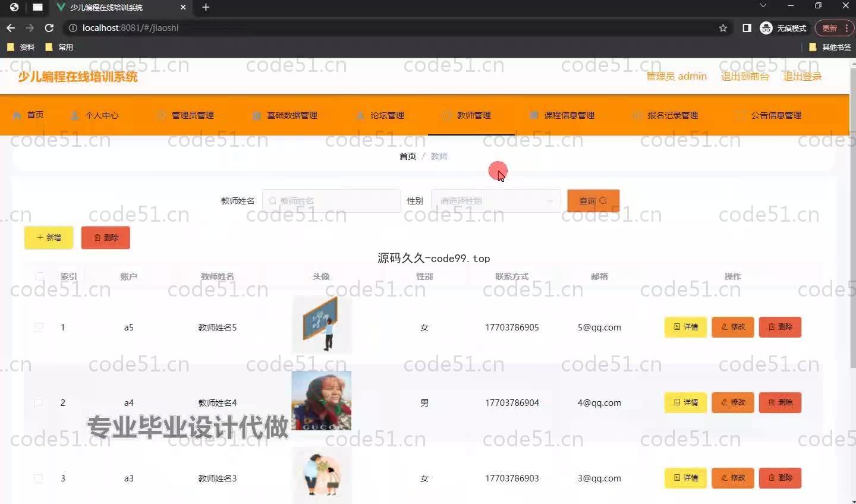Open the 资料 bookmarks folder
856x504 pixels.
point(21,47)
